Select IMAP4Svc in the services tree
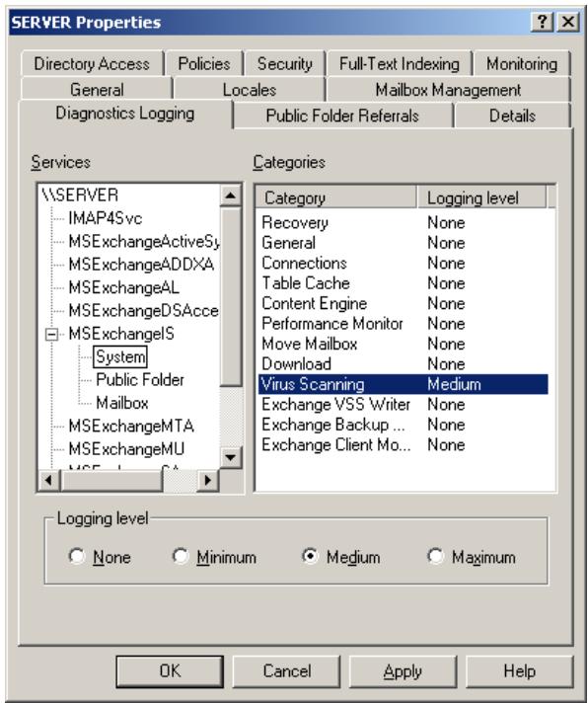The height and width of the screenshot is (703, 588). tap(106, 218)
